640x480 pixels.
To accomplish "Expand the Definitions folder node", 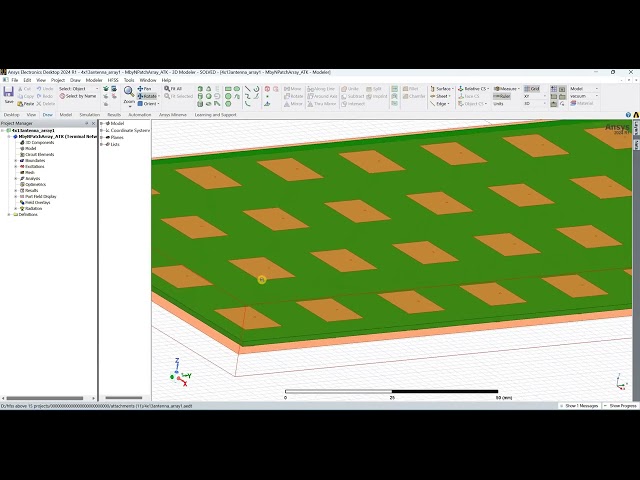I will [x=9, y=214].
